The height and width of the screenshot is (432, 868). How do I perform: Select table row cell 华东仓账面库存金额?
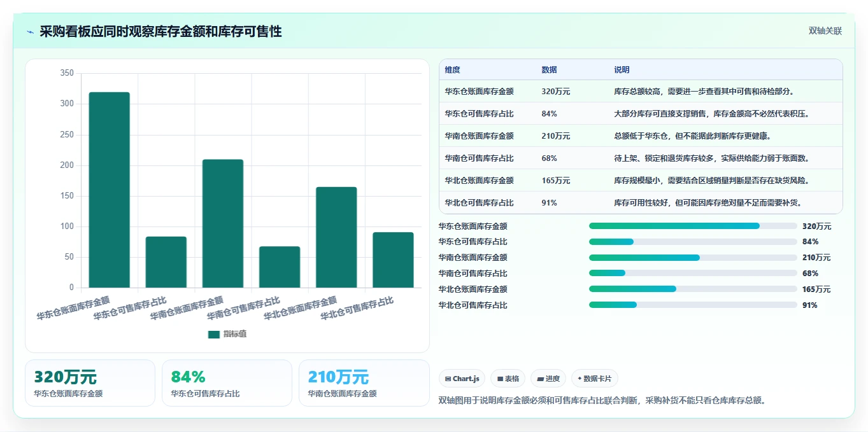[x=479, y=92]
